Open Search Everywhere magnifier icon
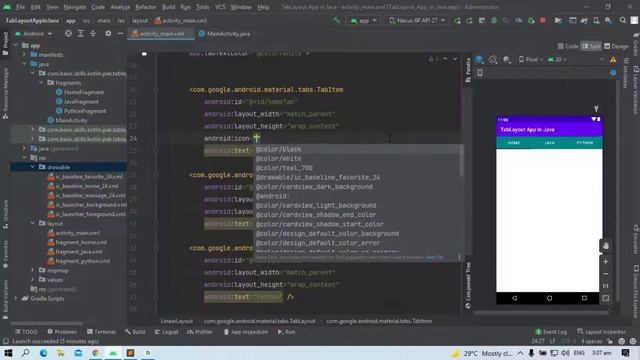Screen dimensions: 640x360 (622, 20)
